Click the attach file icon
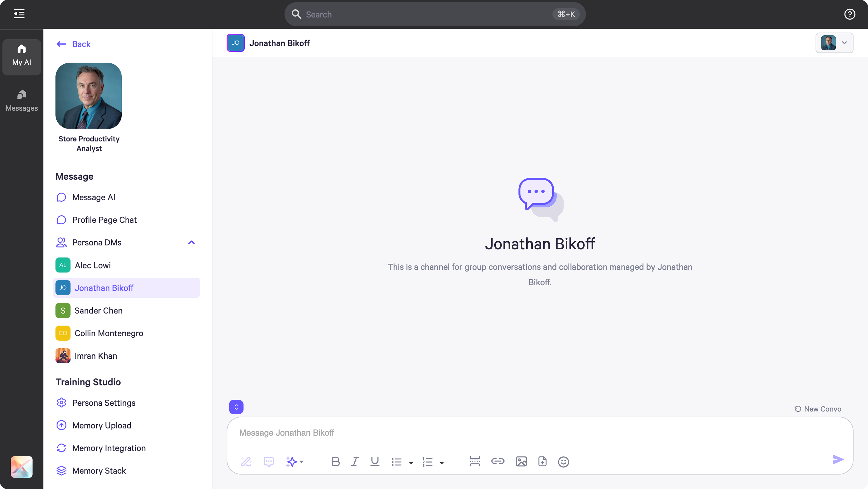This screenshot has height=489, width=868. point(542,461)
